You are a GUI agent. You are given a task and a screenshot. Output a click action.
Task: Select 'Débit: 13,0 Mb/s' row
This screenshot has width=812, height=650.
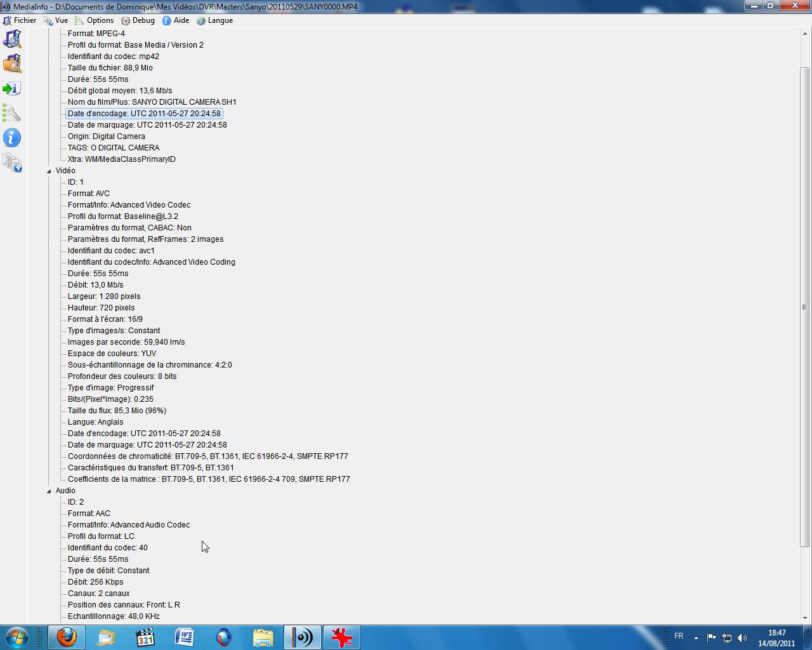pyautogui.click(x=96, y=285)
